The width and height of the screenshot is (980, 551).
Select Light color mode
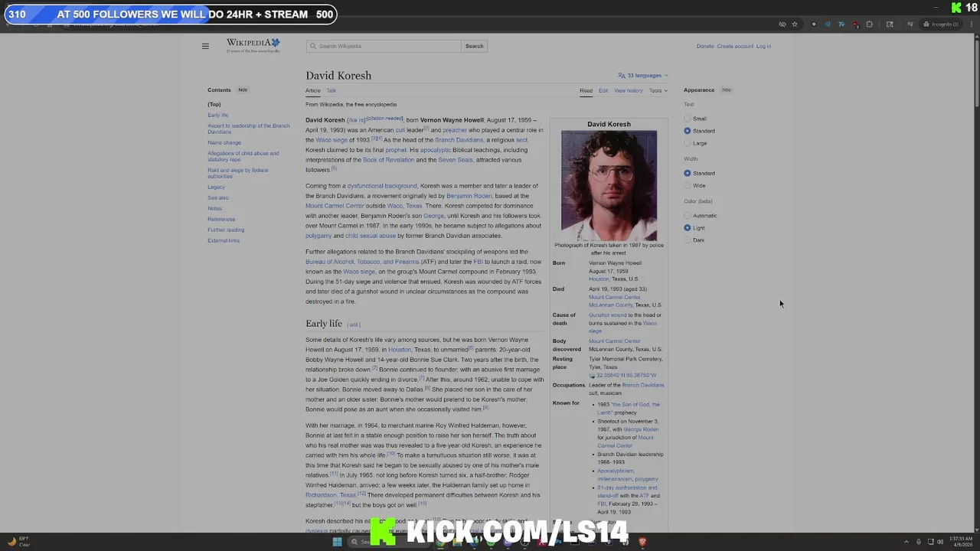click(x=687, y=228)
